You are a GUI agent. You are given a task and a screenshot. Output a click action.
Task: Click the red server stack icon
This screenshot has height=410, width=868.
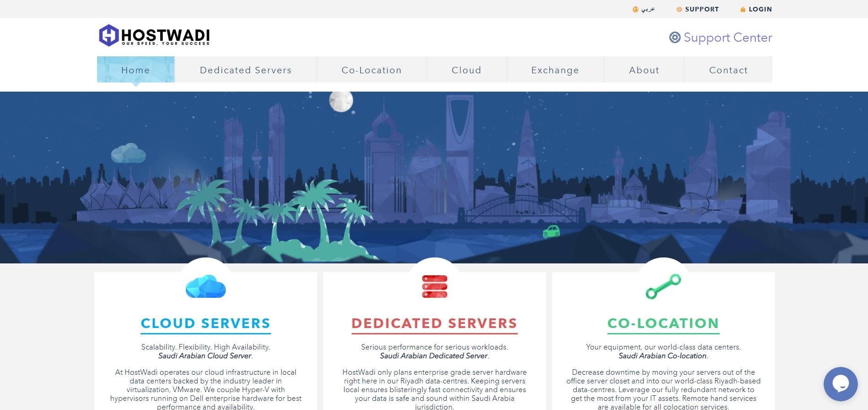coord(434,286)
